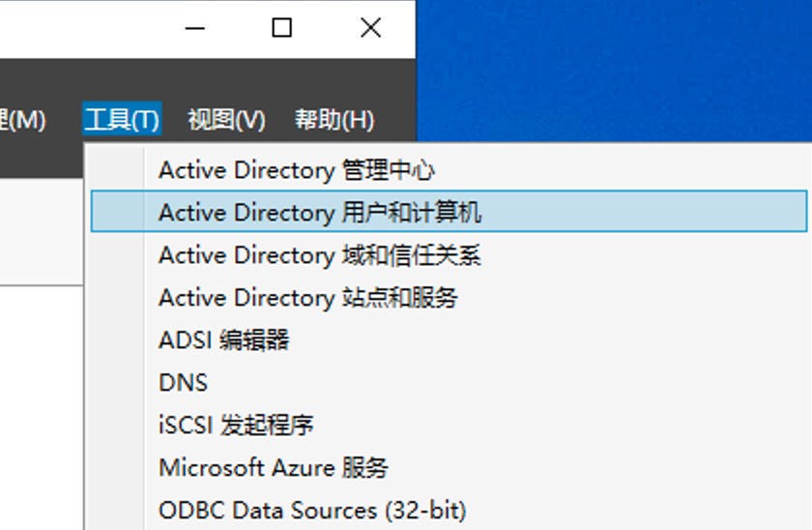Open ODBC Data Sources (32-bit)
The image size is (812, 530).
pos(311,510)
